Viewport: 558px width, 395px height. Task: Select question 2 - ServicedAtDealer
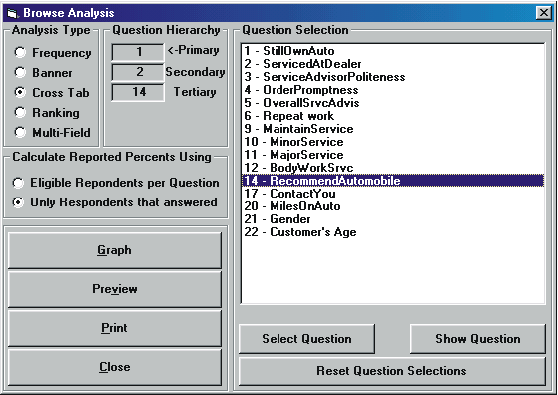click(x=393, y=64)
